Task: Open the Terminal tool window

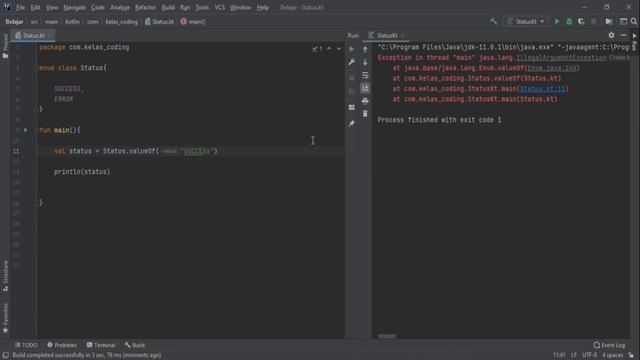Action: 101,345
